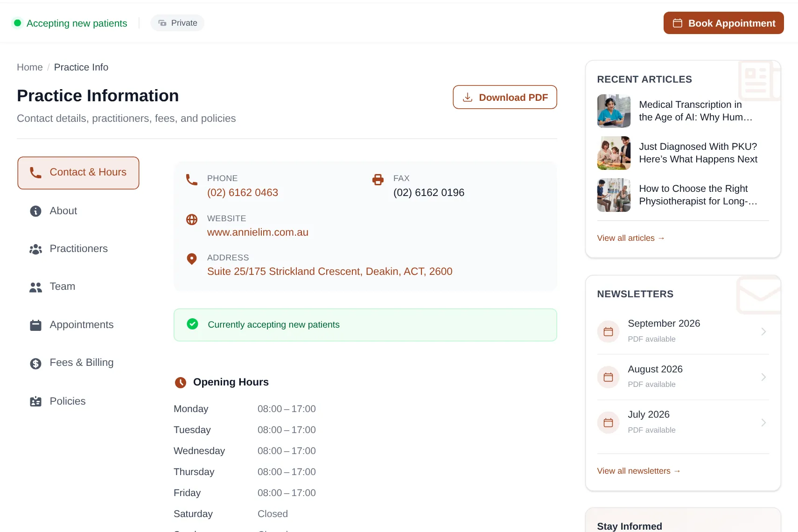Show the Appointments section

(78, 325)
